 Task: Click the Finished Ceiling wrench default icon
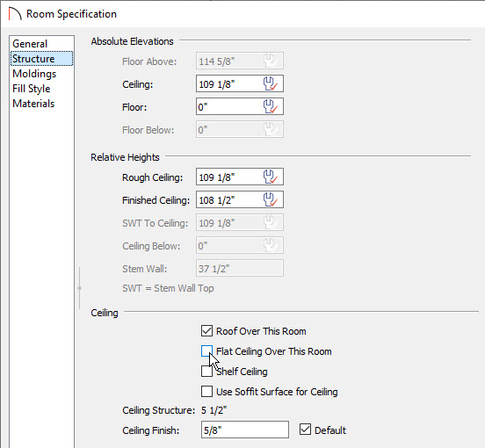tap(271, 199)
